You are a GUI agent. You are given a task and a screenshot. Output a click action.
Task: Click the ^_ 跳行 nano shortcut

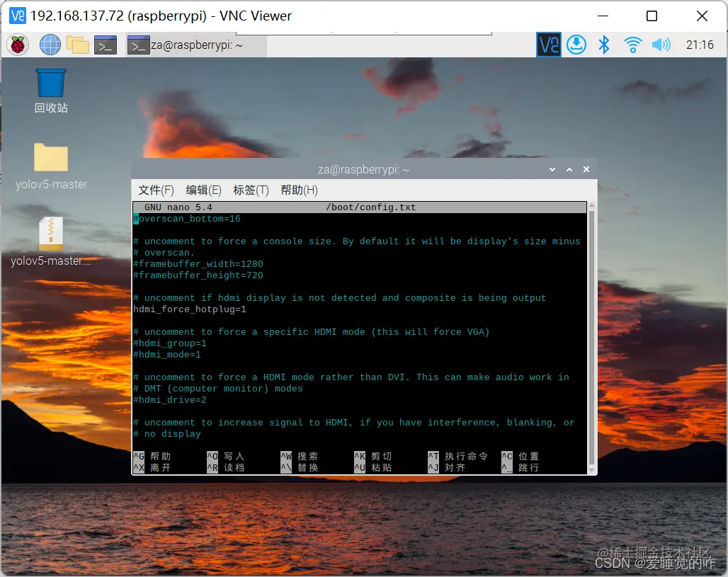pyautogui.click(x=521, y=467)
